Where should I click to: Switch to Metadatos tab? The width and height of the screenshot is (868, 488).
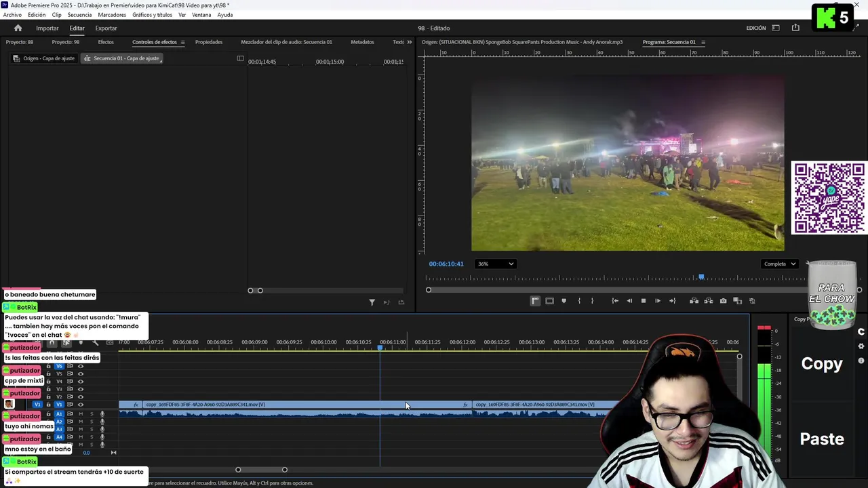click(x=362, y=42)
